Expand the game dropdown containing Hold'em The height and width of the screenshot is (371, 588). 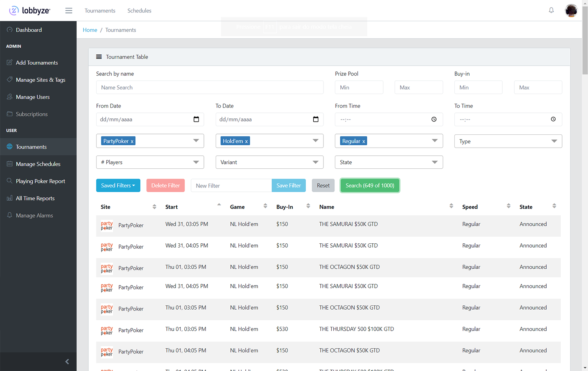point(315,141)
